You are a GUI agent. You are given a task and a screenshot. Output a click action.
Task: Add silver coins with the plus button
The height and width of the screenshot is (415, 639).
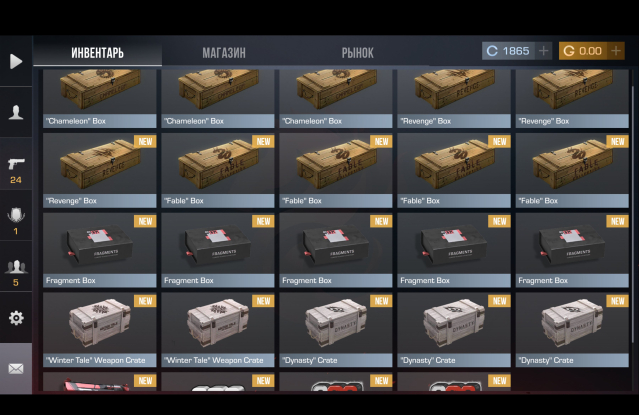click(x=543, y=51)
